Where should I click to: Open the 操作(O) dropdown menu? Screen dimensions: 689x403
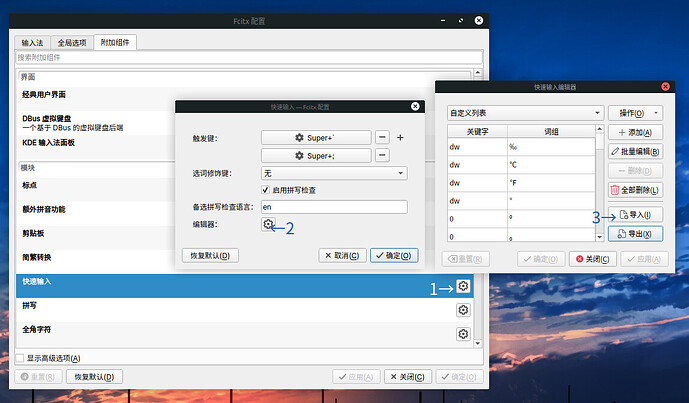tap(635, 113)
